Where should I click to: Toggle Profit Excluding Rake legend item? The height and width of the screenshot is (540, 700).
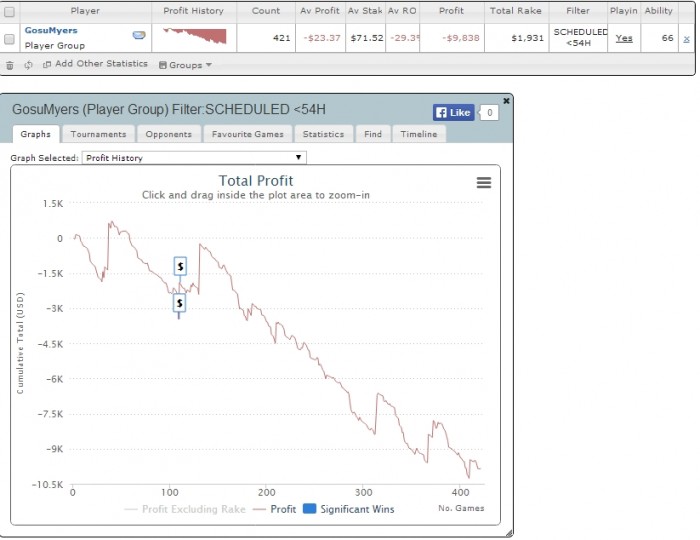[x=185, y=509]
